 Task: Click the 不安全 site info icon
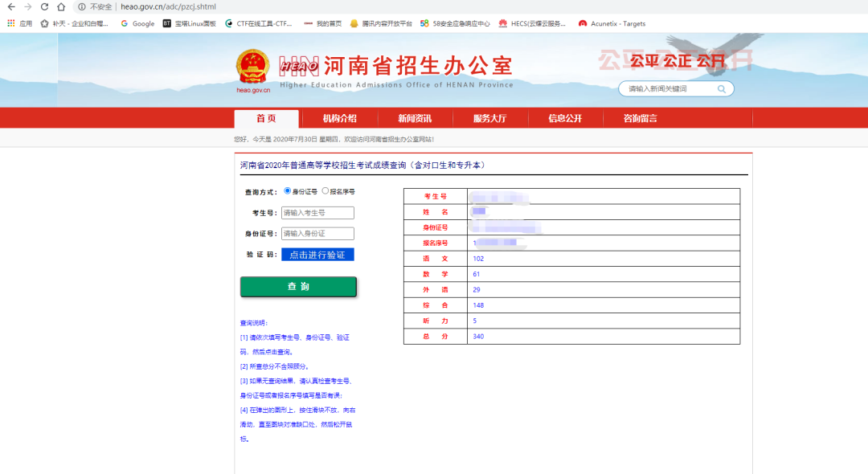coord(82,6)
